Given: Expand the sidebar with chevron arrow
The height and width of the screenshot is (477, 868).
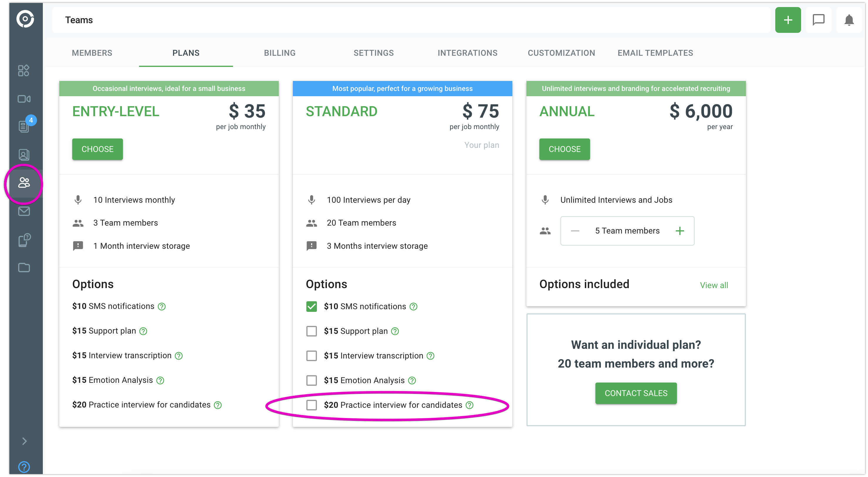Looking at the screenshot, I should (24, 441).
